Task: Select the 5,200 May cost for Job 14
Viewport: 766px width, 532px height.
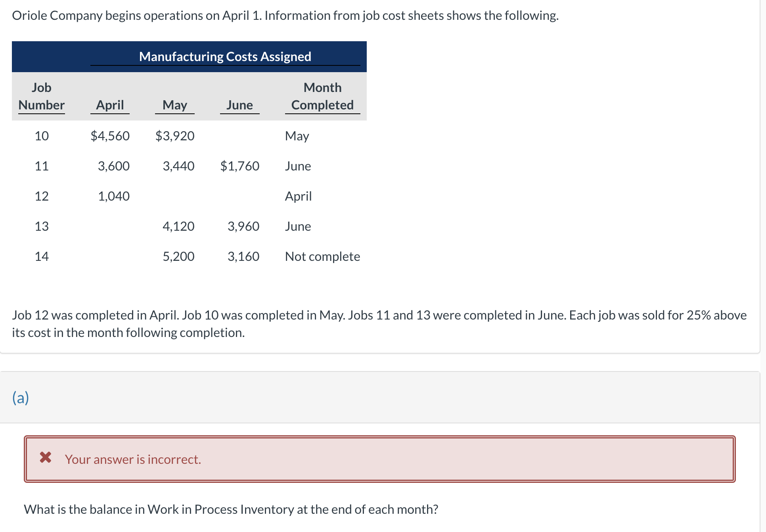Action: coord(178,256)
